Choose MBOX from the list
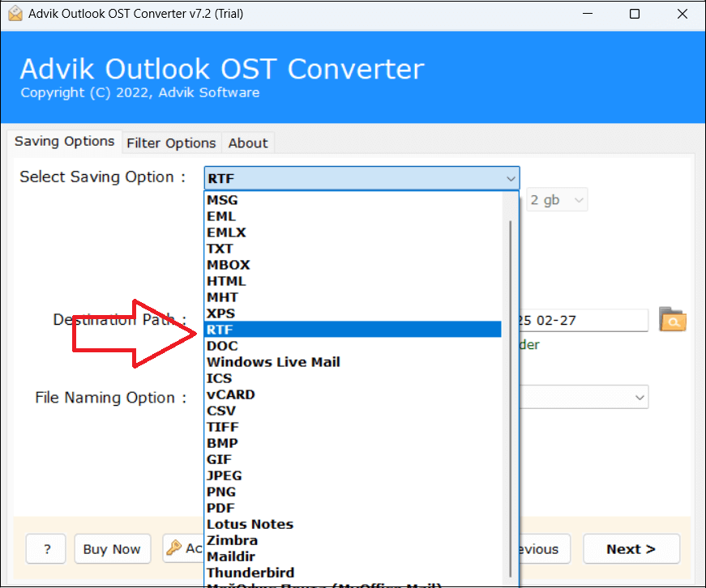 [353, 265]
